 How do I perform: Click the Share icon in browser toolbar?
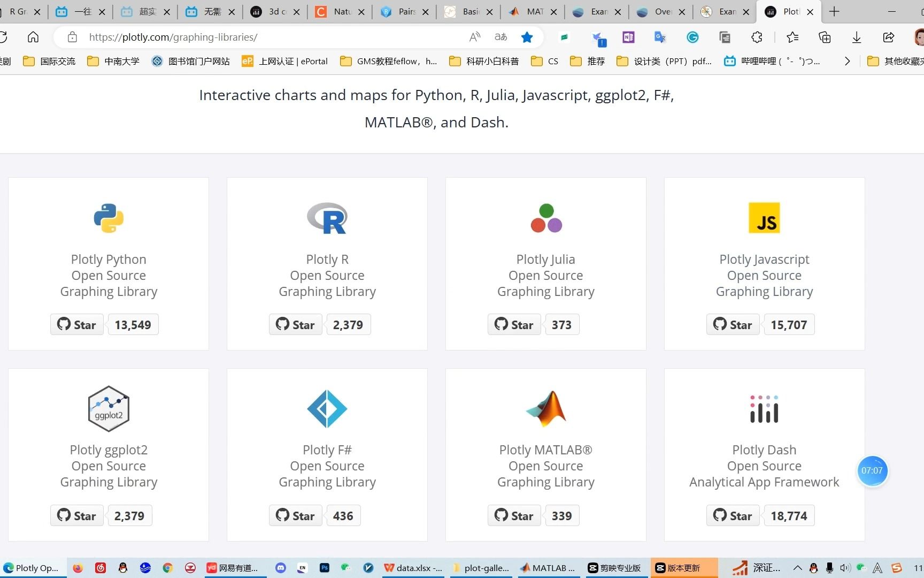point(889,37)
